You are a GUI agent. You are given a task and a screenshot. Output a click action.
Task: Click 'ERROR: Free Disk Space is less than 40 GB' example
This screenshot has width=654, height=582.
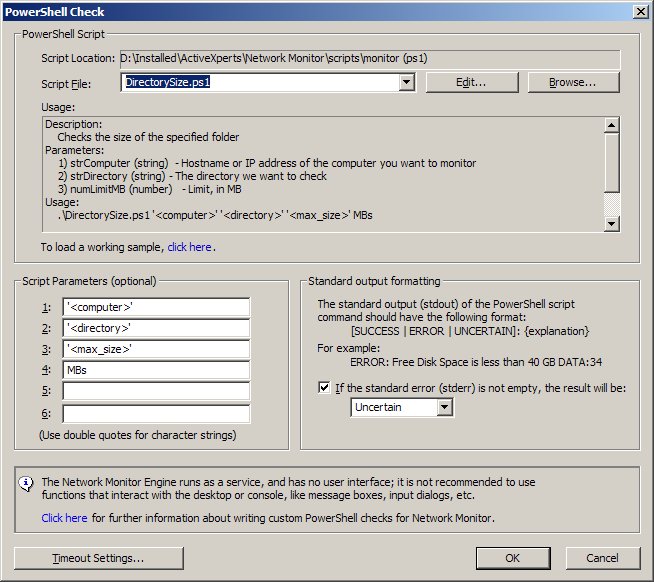pos(476,362)
